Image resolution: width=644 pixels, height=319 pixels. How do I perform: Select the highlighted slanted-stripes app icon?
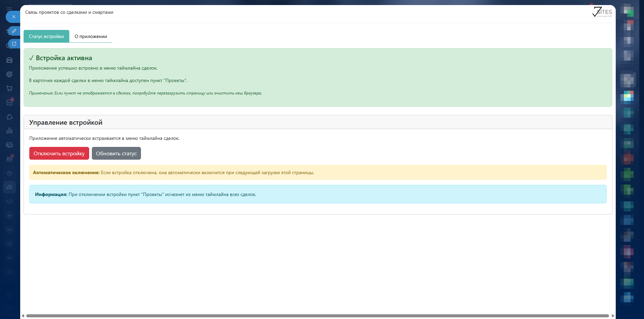click(9, 187)
